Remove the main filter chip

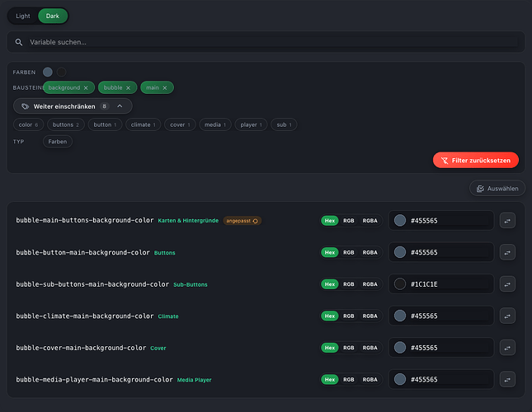click(165, 87)
